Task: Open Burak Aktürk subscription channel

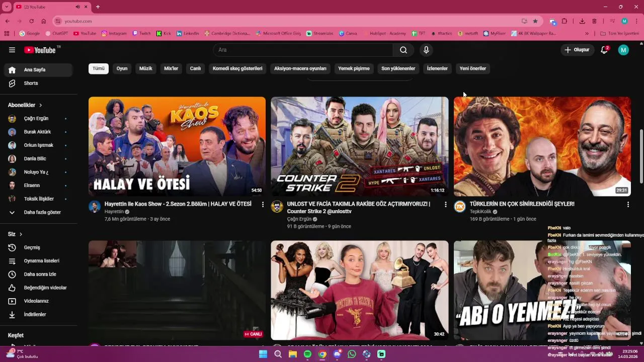Action: pyautogui.click(x=38, y=132)
